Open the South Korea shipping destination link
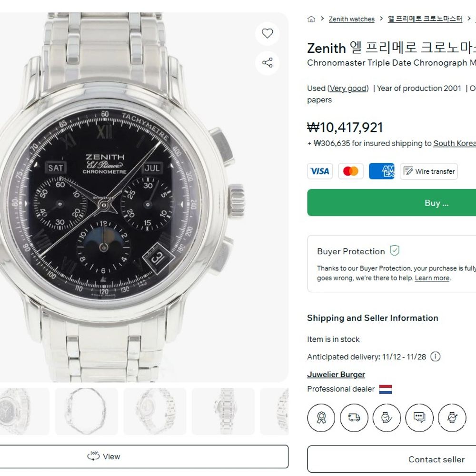476x476 pixels. tap(454, 143)
